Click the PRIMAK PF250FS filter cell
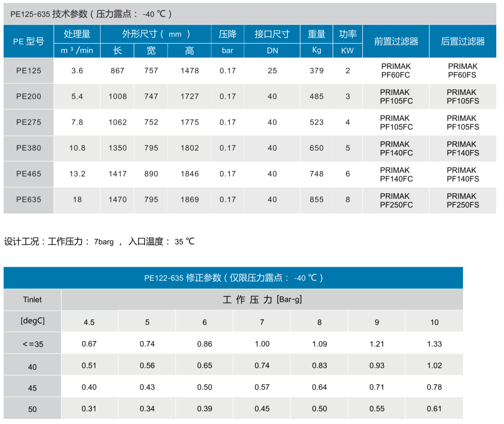 pos(462,200)
